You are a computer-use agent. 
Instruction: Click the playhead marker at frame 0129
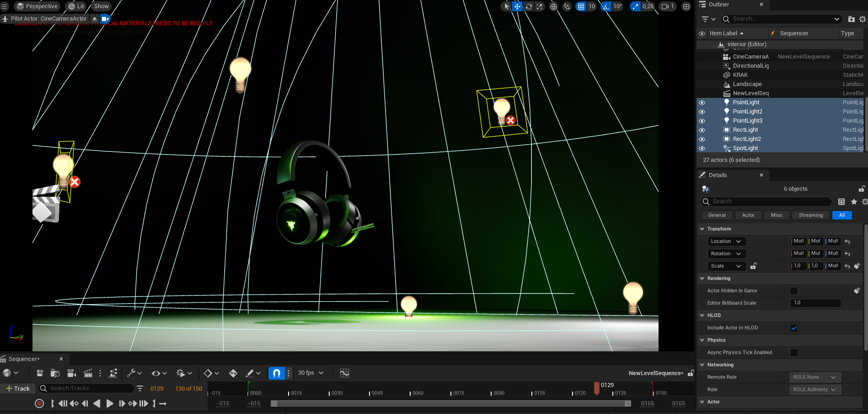(x=597, y=388)
